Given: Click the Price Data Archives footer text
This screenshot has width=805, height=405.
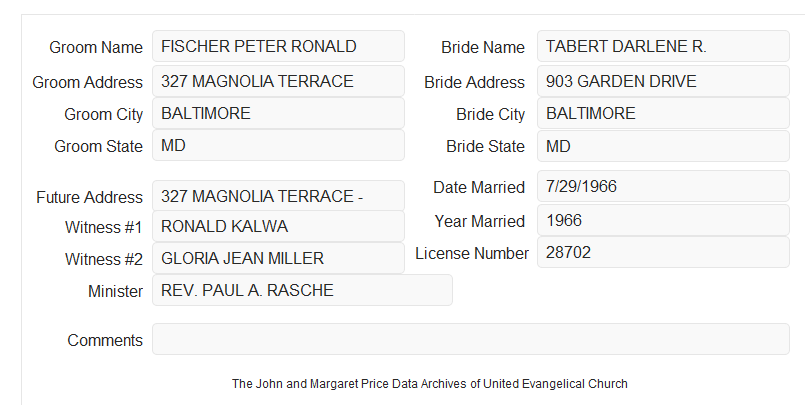Looking at the screenshot, I should point(430,384).
